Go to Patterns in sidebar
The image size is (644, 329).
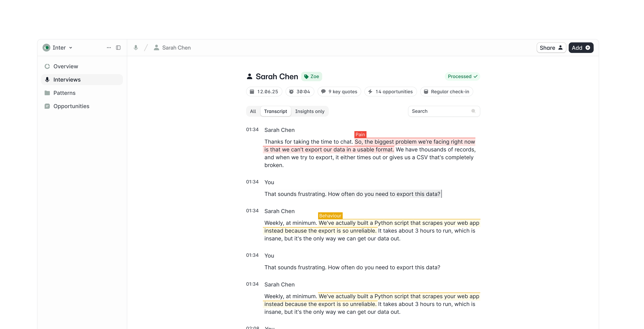(64, 93)
